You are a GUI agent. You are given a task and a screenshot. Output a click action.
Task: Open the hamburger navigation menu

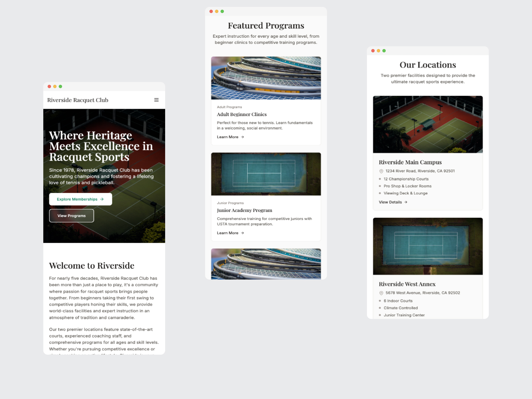point(156,100)
